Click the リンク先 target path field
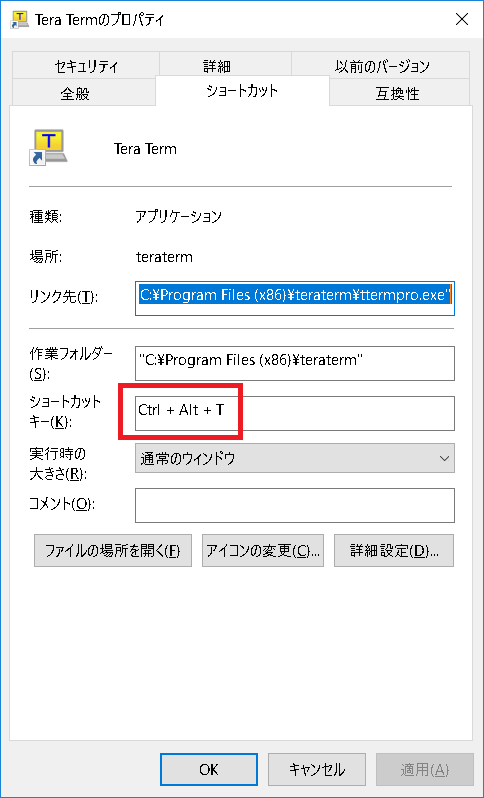Viewport: 484px width, 798px height. point(295,298)
